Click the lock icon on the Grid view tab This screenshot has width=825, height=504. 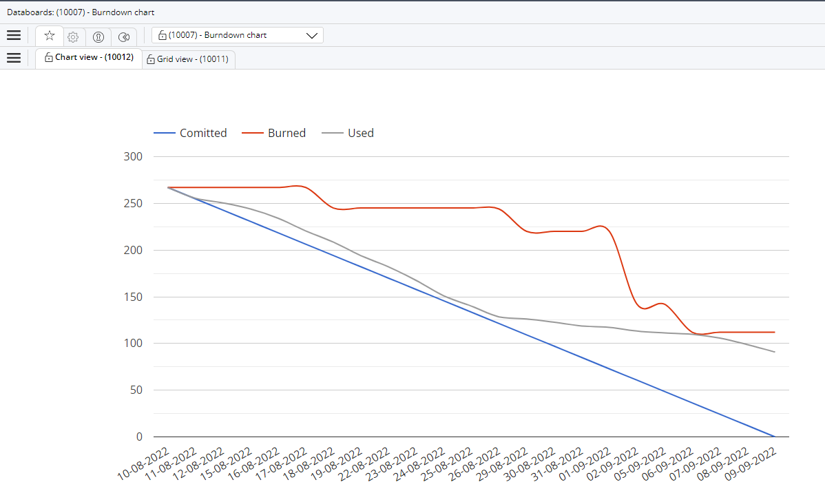coord(151,59)
